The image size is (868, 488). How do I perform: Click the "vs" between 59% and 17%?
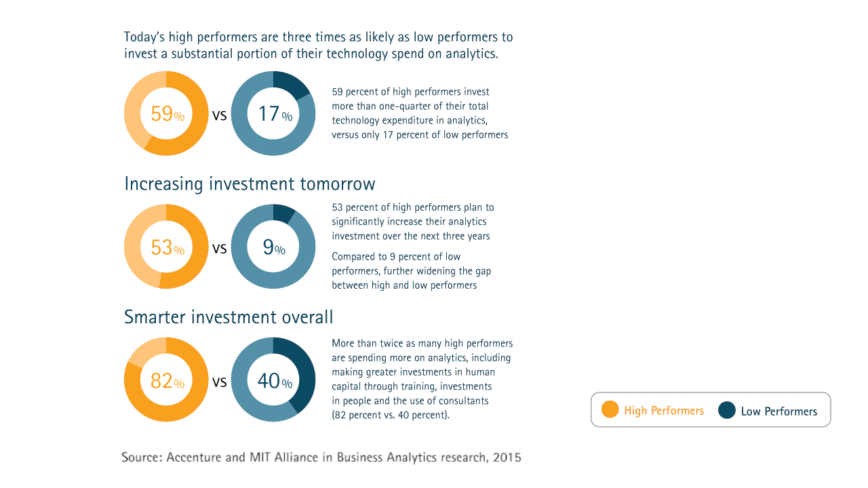point(219,115)
